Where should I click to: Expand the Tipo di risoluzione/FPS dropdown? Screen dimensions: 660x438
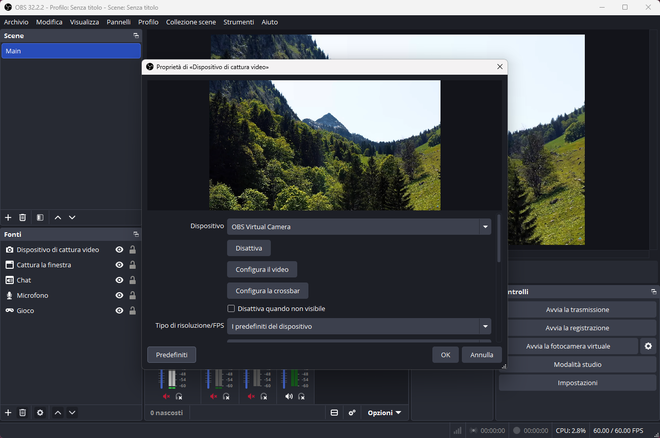(359, 327)
